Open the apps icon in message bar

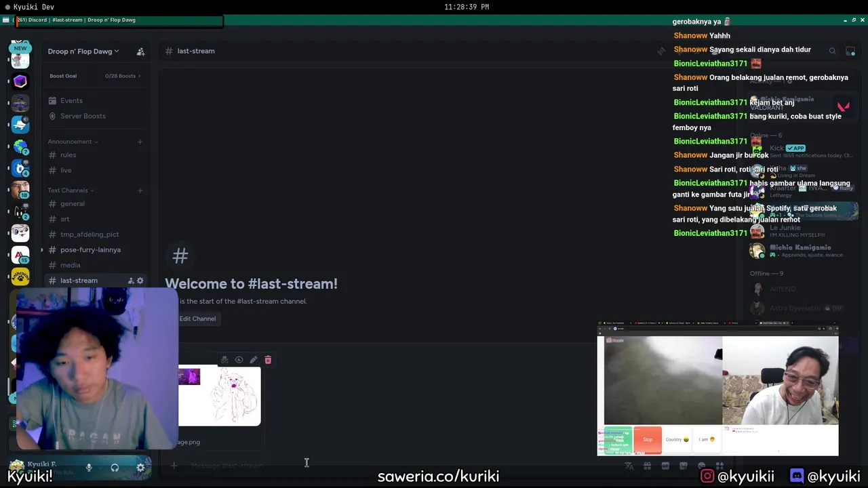719,466
